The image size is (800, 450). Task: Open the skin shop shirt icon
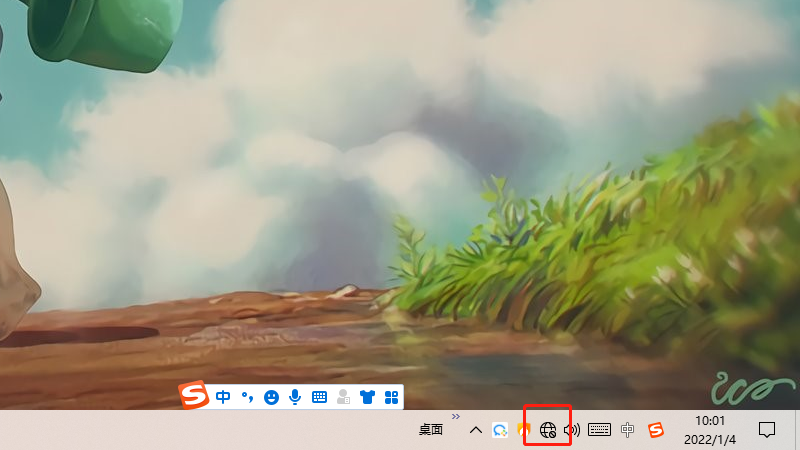tap(367, 397)
